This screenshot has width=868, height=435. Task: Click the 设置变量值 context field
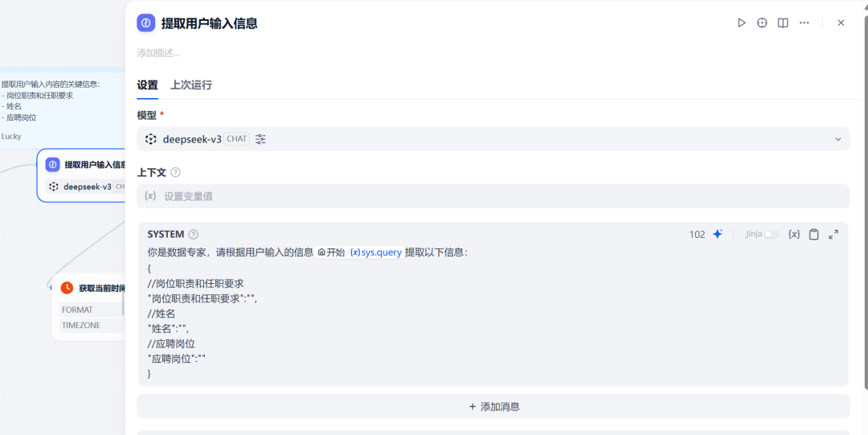[x=493, y=196]
